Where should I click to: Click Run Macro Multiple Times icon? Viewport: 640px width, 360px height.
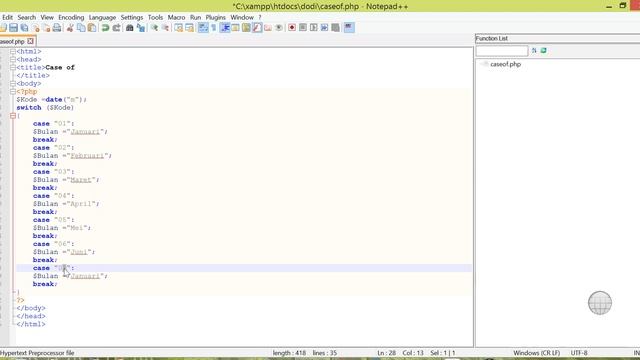pyautogui.click(x=324, y=28)
